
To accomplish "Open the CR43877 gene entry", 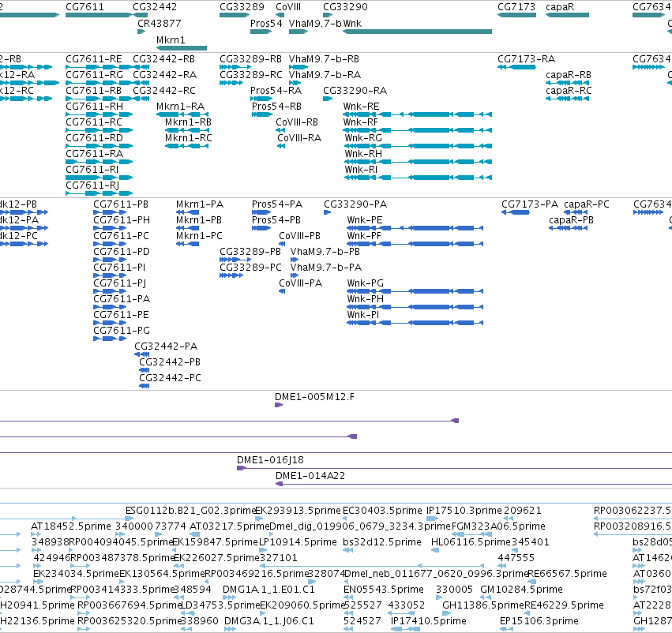I will (x=159, y=23).
